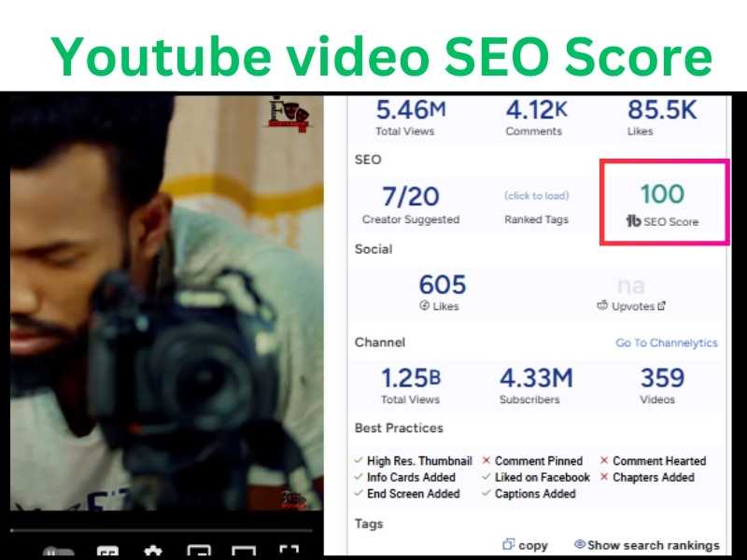Click the '359' Videos value

(x=662, y=379)
